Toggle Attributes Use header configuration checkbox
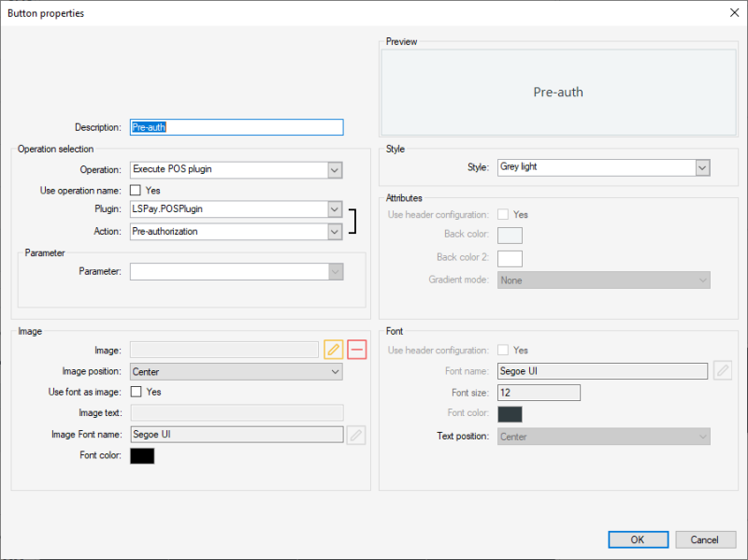The height and width of the screenshot is (560, 748). click(x=503, y=214)
